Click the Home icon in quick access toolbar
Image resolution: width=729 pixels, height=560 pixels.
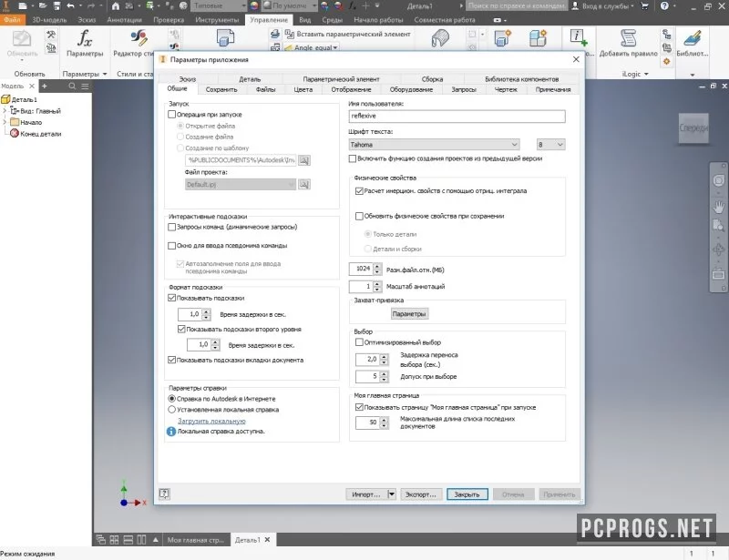pos(116,6)
